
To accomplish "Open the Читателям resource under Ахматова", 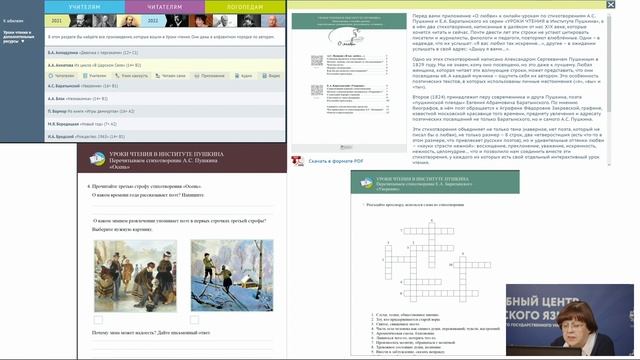I will coord(61,76).
